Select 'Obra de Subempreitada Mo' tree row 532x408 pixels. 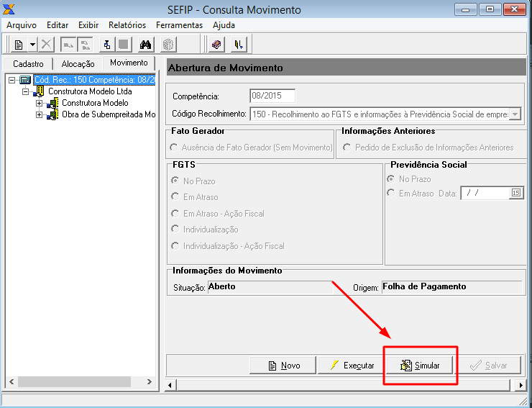[x=109, y=114]
